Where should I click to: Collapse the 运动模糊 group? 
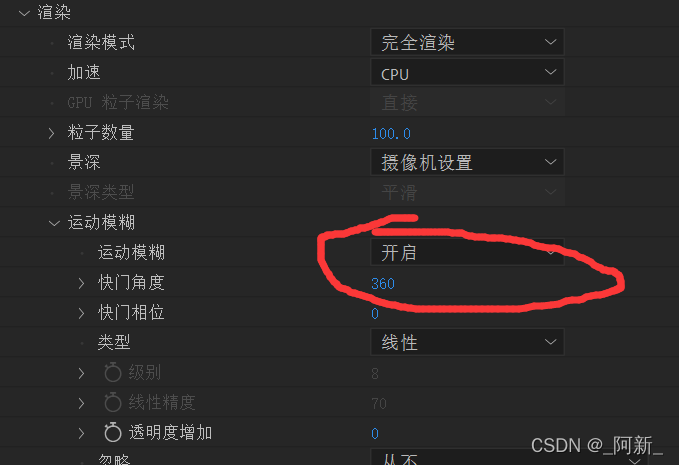(x=54, y=223)
